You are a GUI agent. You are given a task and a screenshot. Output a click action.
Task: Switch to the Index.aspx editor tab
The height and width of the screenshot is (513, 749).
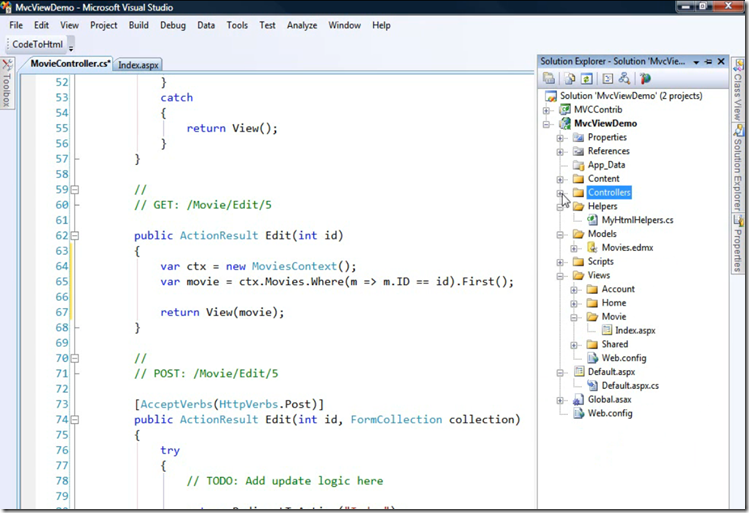pyautogui.click(x=138, y=65)
